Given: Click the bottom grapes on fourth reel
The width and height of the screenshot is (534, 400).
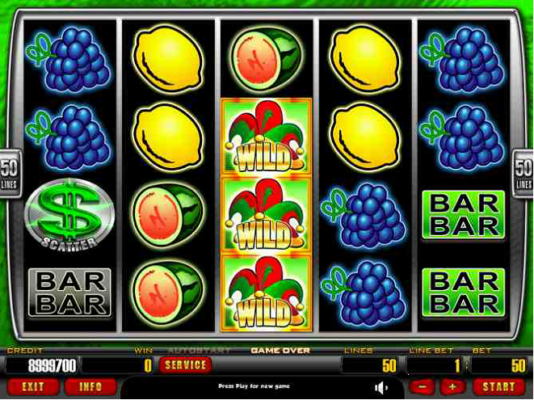Looking at the screenshot, I should click(x=364, y=293).
